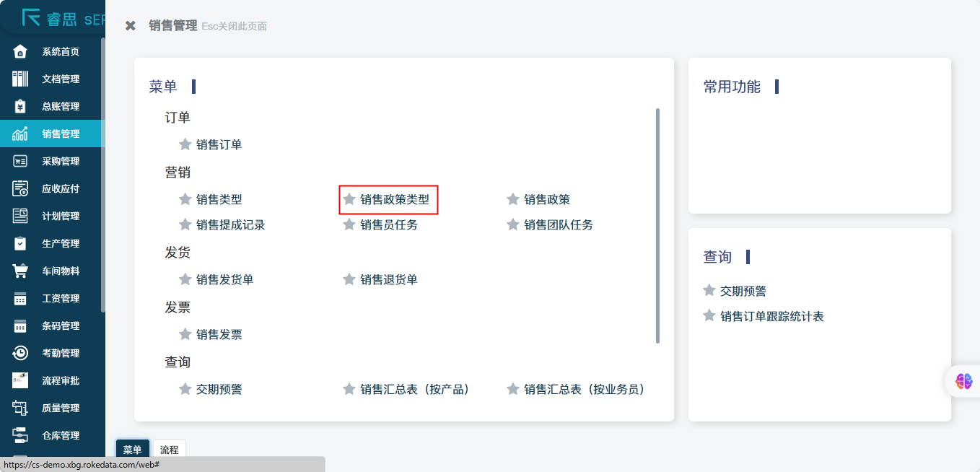Open the 销售政策类型 link
The image size is (980, 472).
[395, 199]
